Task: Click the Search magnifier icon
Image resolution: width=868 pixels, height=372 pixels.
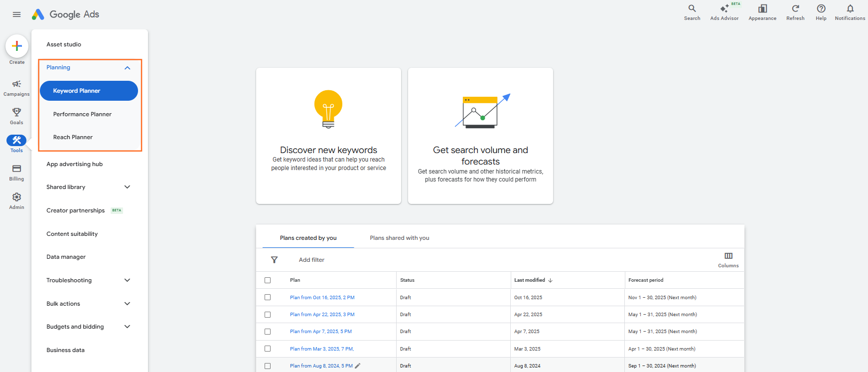Action: (x=692, y=8)
